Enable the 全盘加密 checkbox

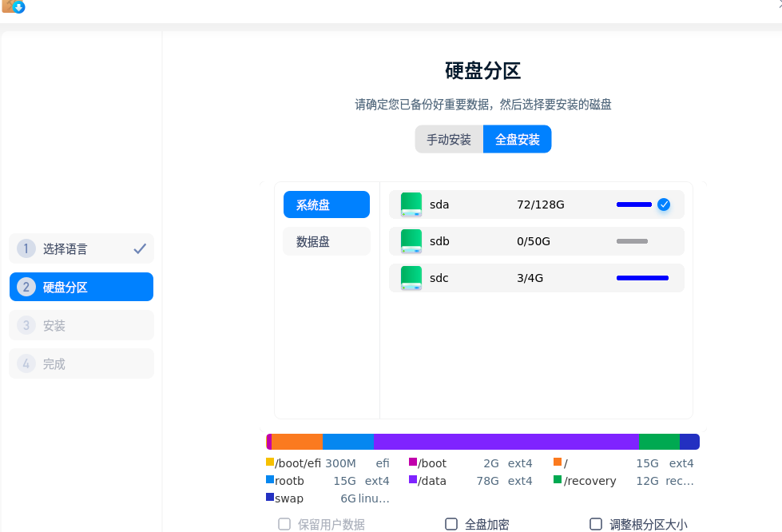pyautogui.click(x=451, y=524)
